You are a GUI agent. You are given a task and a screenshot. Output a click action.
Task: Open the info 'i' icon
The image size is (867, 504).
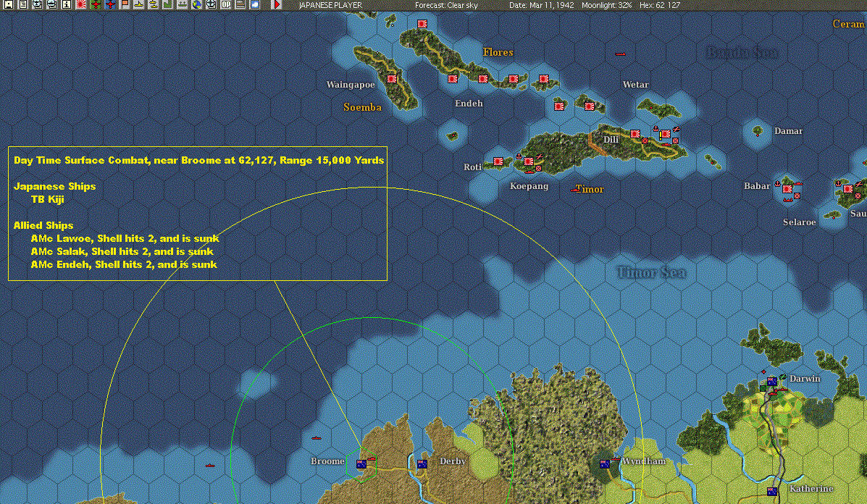(x=67, y=4)
